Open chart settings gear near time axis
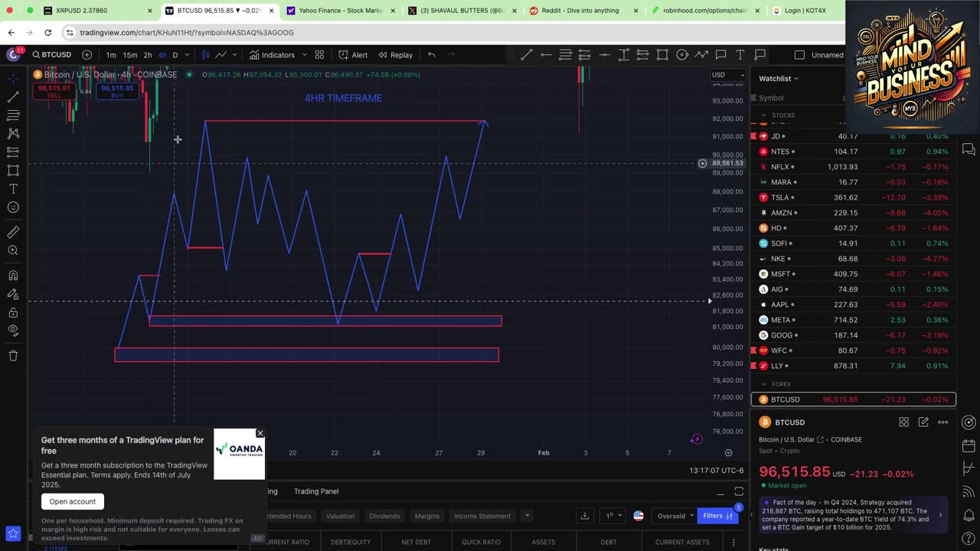980x551 pixels. 728,453
